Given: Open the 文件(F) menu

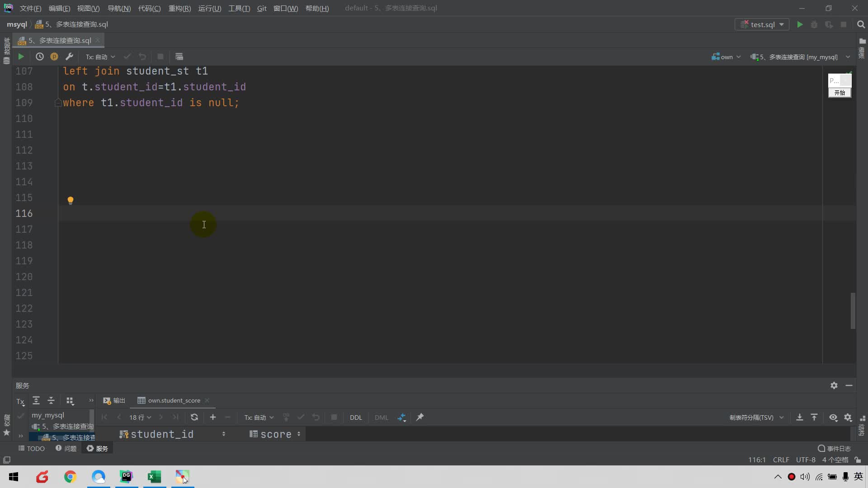Looking at the screenshot, I should [x=30, y=8].
